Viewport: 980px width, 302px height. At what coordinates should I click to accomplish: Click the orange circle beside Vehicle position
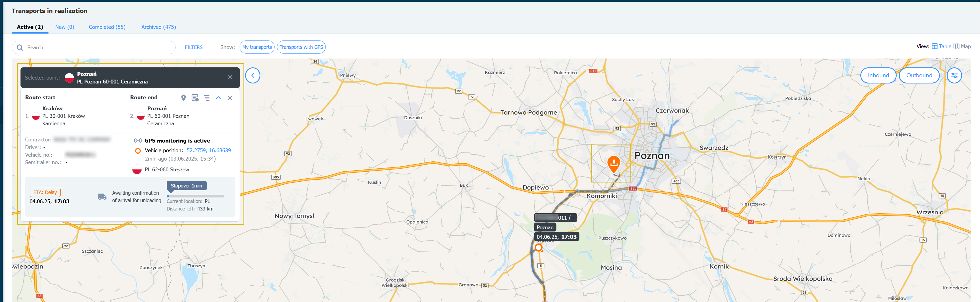(138, 151)
